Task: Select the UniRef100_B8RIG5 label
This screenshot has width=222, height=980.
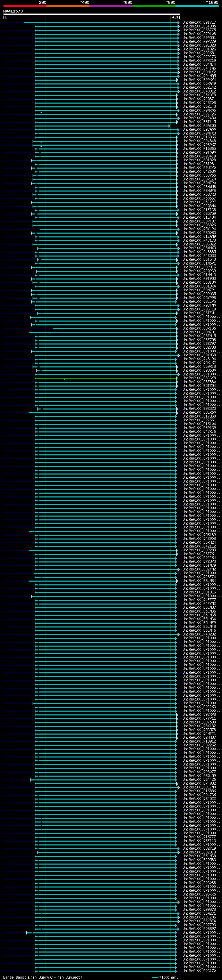Action: click(x=199, y=328)
